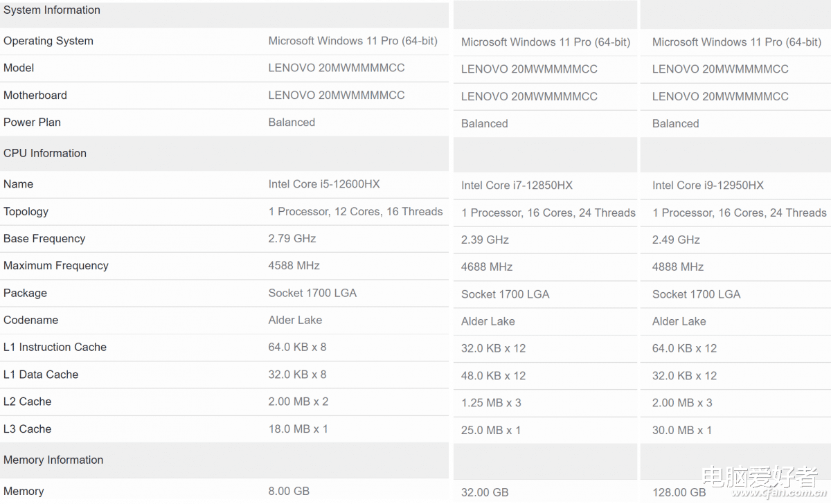The height and width of the screenshot is (504, 831).
Task: Click the 12 Cores, 16 Threads topology value
Action: (355, 212)
